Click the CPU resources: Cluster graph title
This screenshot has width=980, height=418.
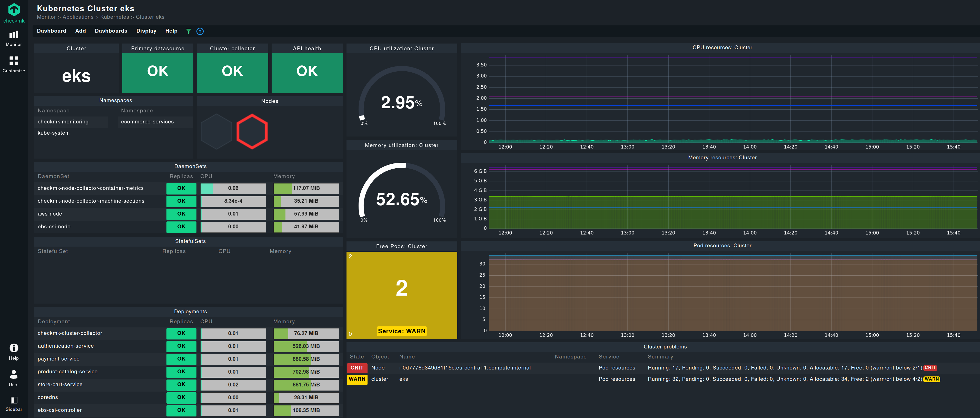click(722, 47)
